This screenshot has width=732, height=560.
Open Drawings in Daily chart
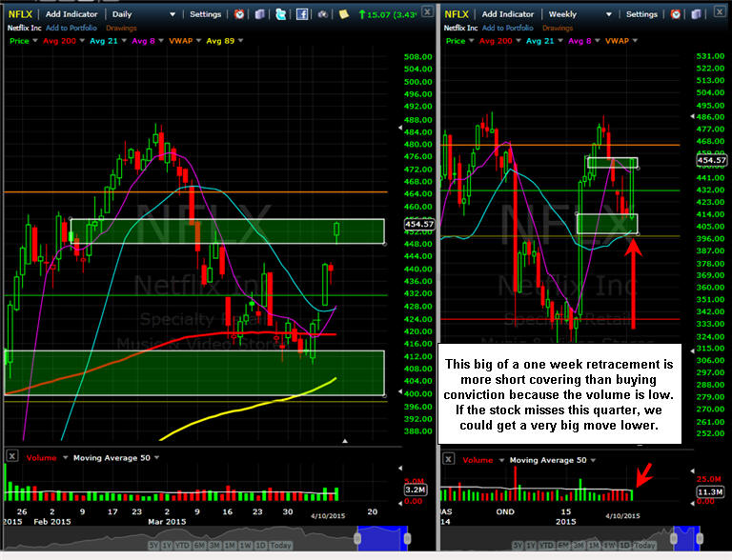point(121,28)
